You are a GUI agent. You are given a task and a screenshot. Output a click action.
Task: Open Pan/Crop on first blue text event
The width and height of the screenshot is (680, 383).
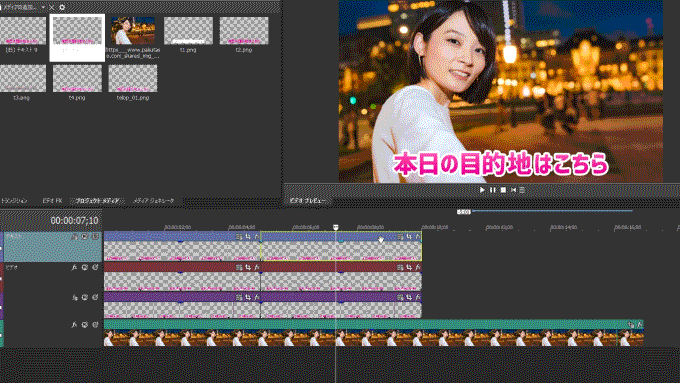[x=248, y=236]
